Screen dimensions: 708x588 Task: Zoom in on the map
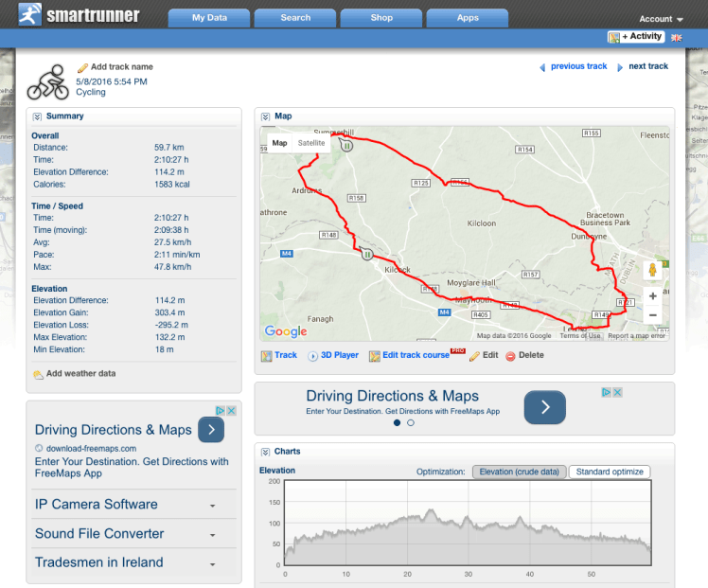(652, 295)
